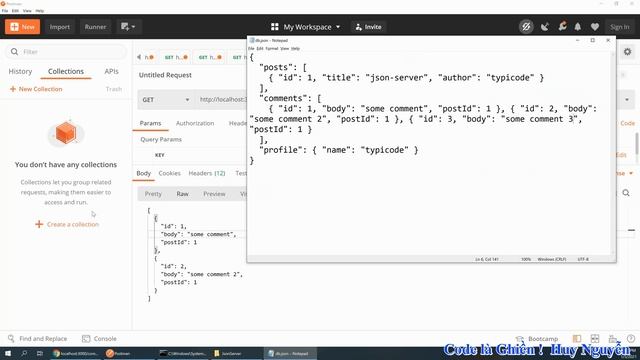The height and width of the screenshot is (360, 640).
Task: Open the Trash link in sidebar
Action: coord(114,89)
